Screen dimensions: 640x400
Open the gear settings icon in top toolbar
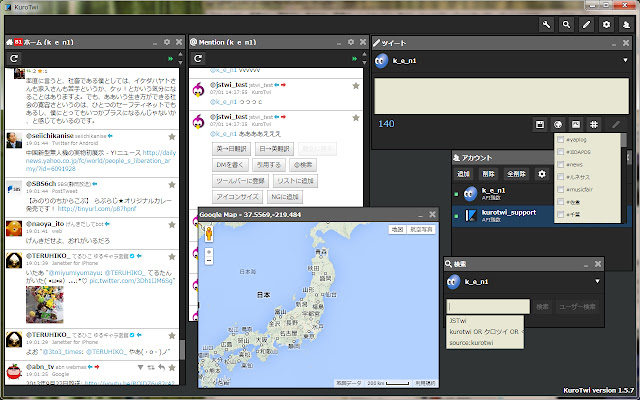click(x=606, y=24)
